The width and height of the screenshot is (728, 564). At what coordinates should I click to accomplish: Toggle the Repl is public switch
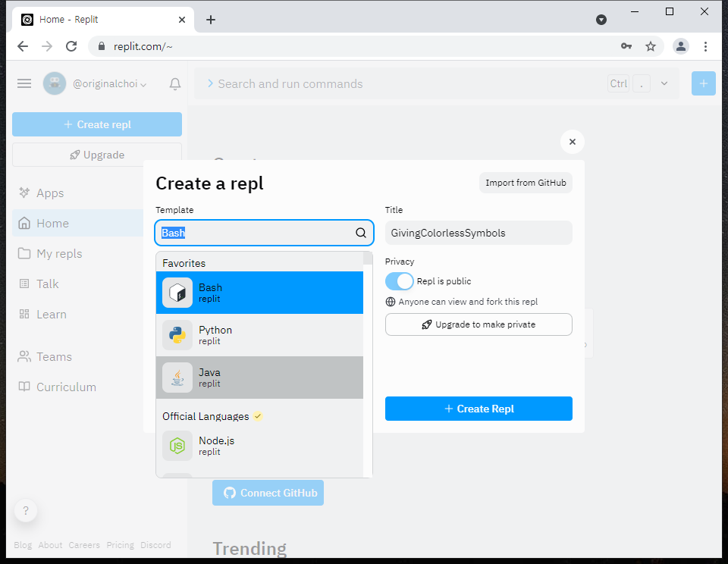[400, 281]
